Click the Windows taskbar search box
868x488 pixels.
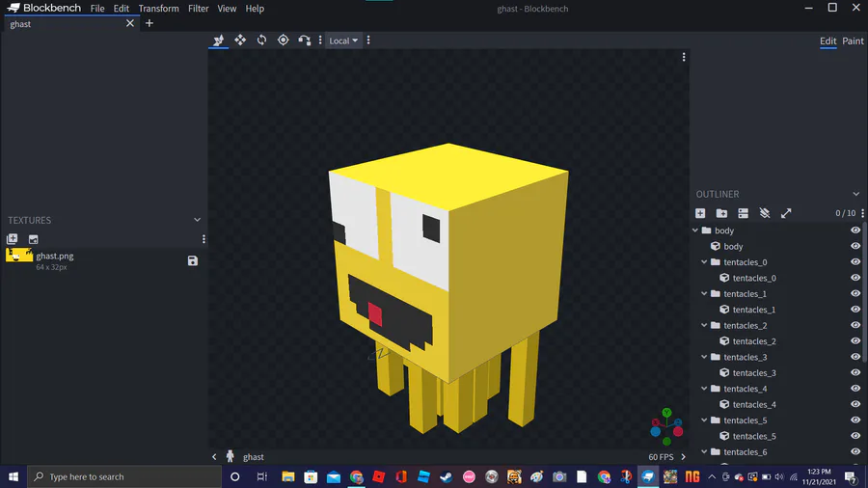[x=124, y=476]
